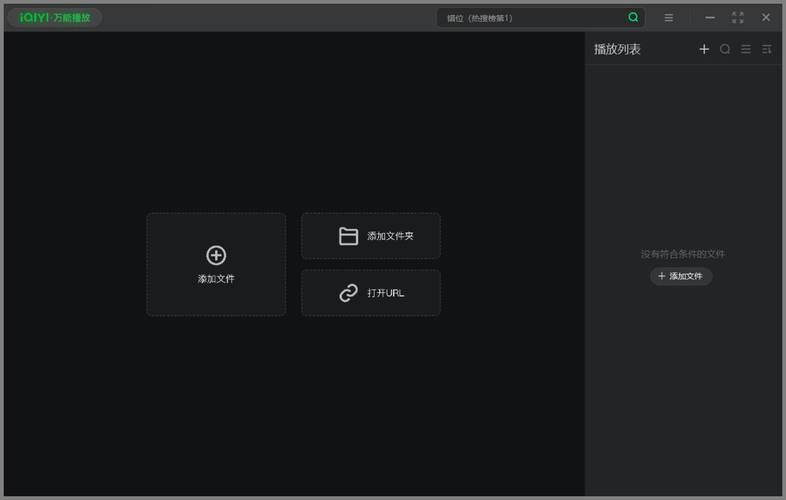
Task: Click the 没有符合条件的文件 empty playlist message
Action: point(683,254)
